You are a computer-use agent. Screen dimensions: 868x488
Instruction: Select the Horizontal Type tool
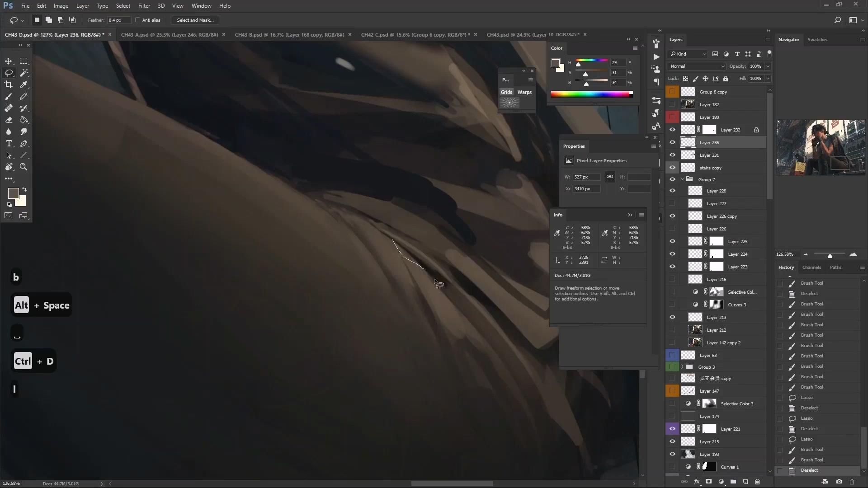click(9, 144)
